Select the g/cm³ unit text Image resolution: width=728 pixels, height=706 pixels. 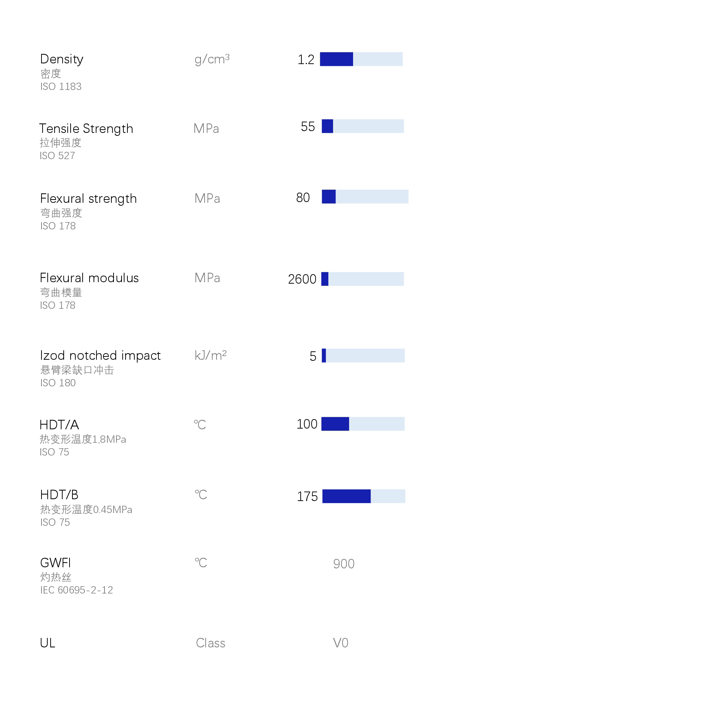pos(212,59)
